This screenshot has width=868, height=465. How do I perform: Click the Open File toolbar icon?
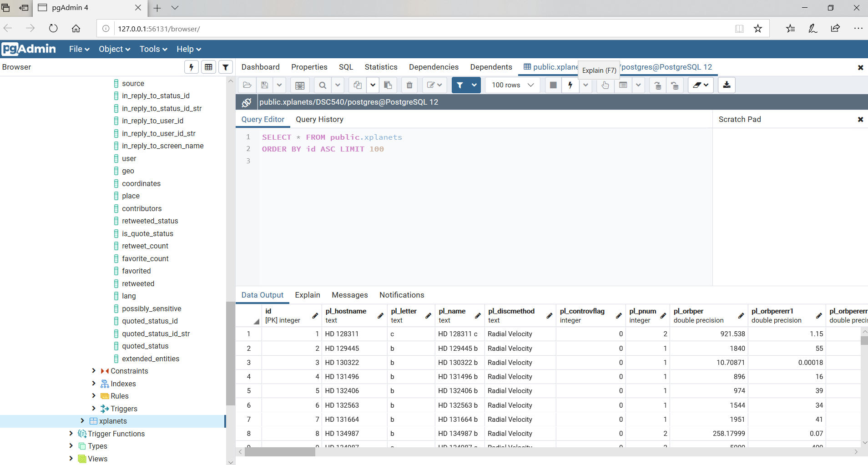pos(247,85)
